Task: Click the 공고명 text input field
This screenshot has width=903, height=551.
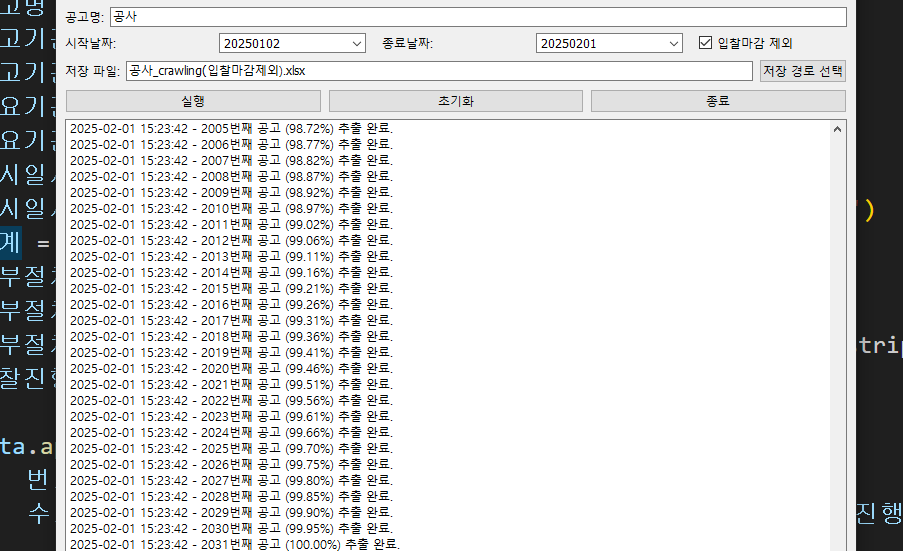Action: [x=477, y=17]
